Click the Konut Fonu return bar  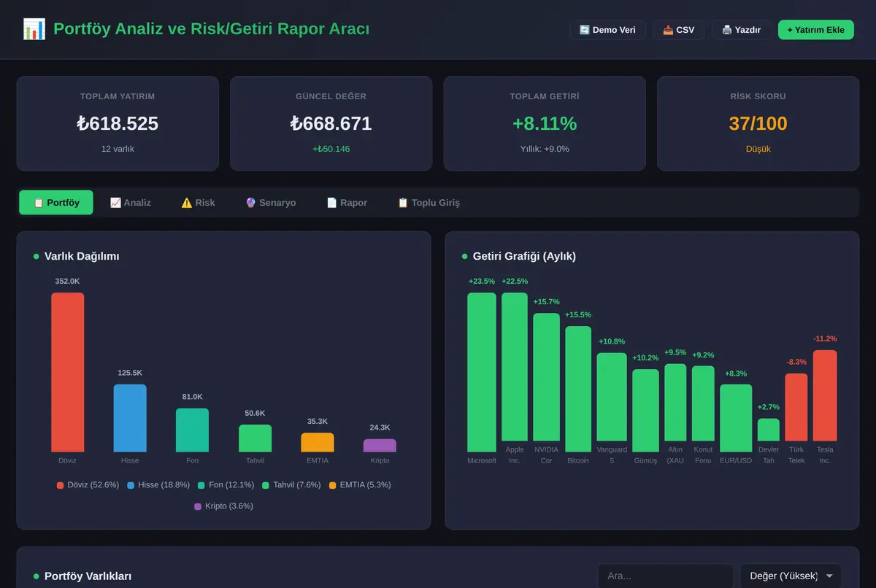[x=703, y=403]
